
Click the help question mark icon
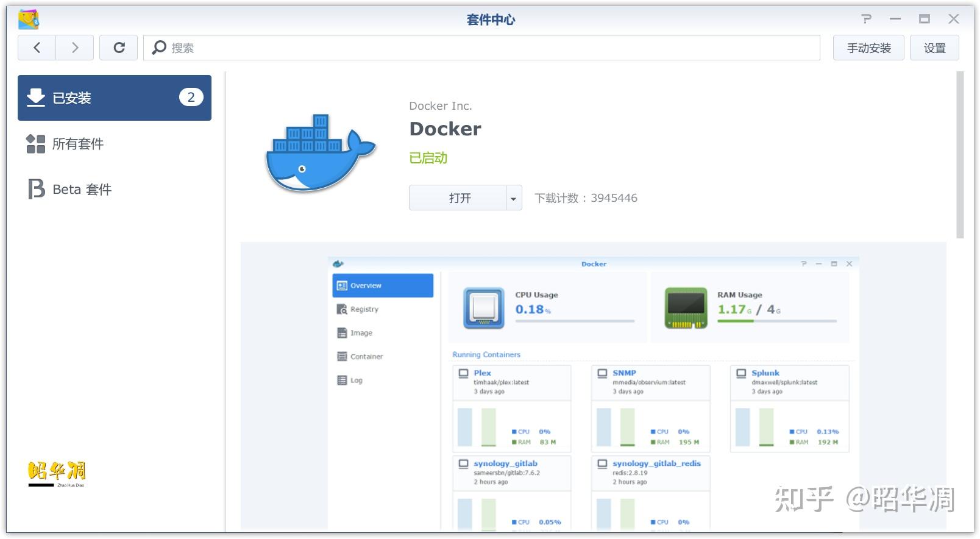866,19
